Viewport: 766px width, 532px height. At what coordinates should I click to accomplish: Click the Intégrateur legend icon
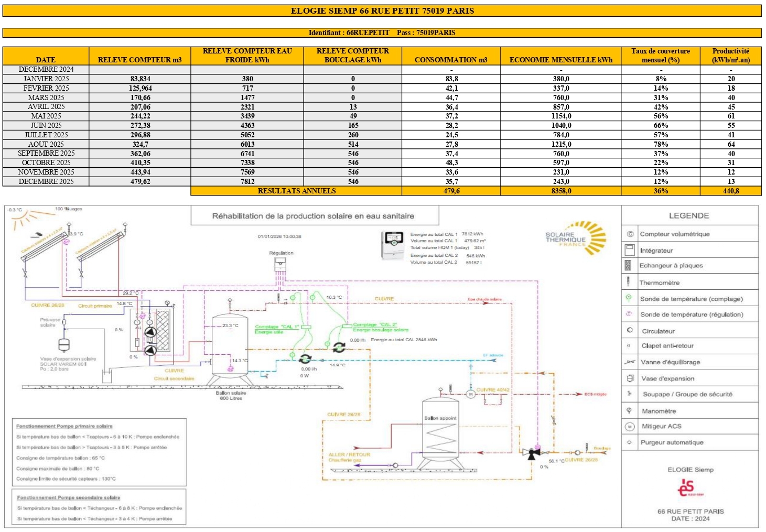(x=630, y=250)
